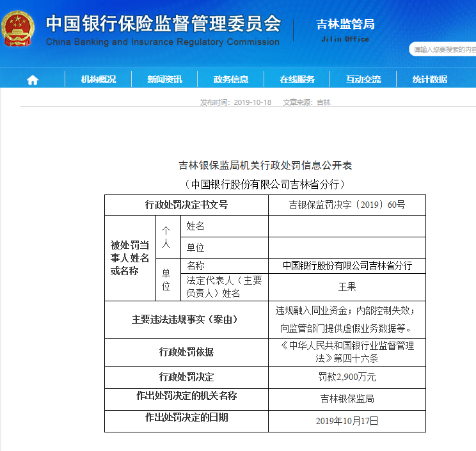Click the subtitle （中国银行股份有限公司吉林省分行）
The width and height of the screenshot is (476, 451).
tap(265, 184)
